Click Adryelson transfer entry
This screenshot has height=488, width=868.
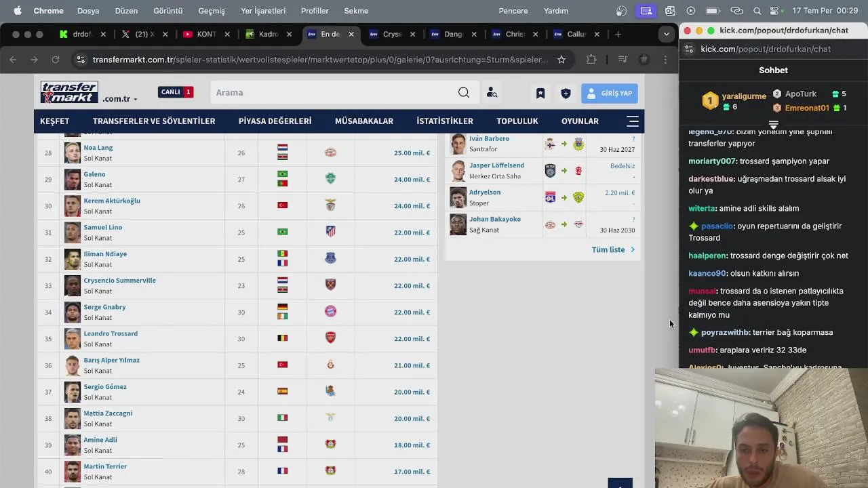coord(485,192)
